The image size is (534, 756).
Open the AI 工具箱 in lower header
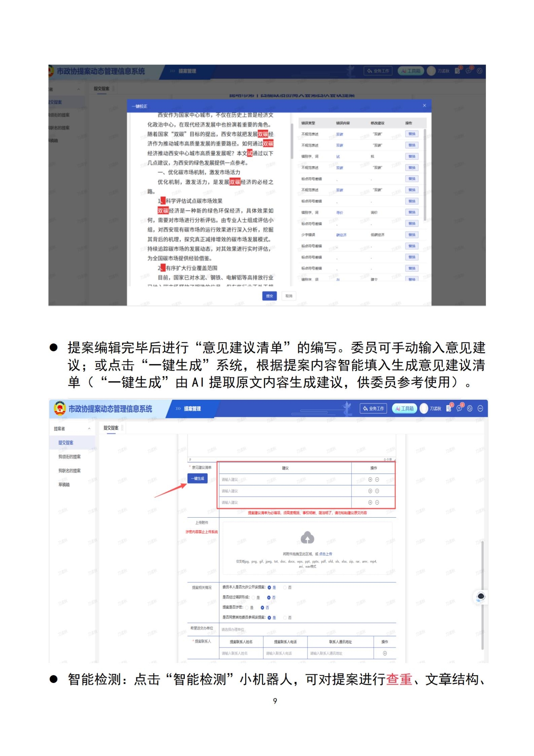coord(404,408)
